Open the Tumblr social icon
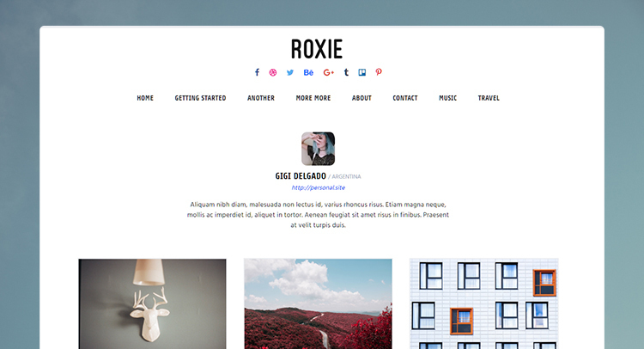Screen dimensions: 644x349 click(x=346, y=72)
